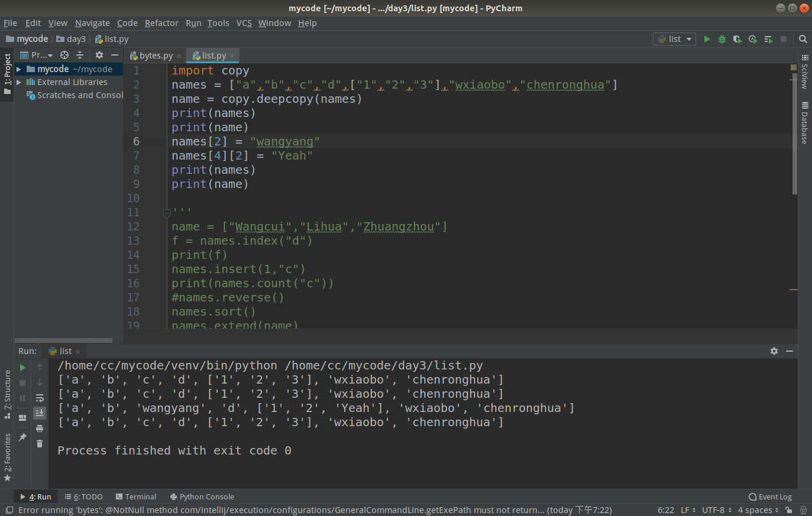Click 'mycode' in the breadcrumb bar
This screenshot has height=516, width=812.
[27, 39]
